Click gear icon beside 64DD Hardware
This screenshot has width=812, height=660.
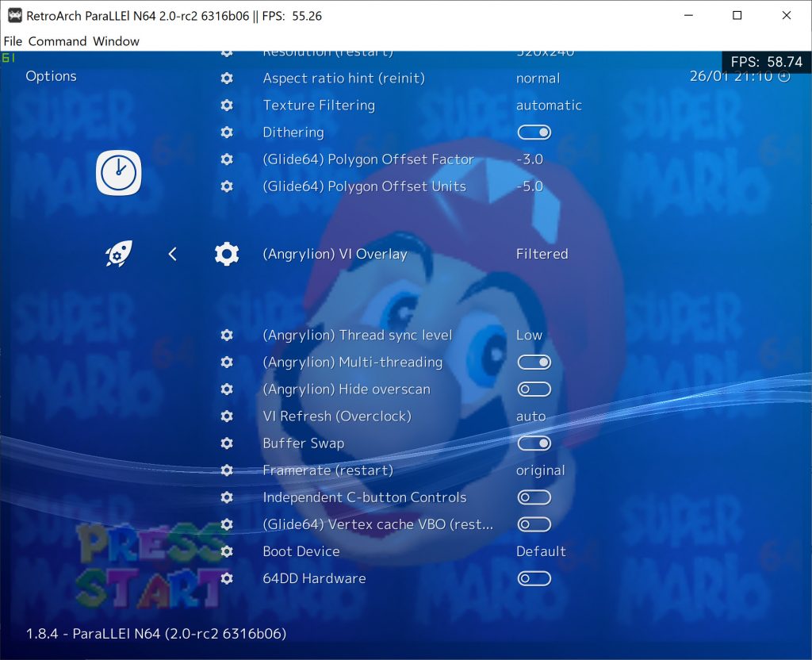(227, 578)
